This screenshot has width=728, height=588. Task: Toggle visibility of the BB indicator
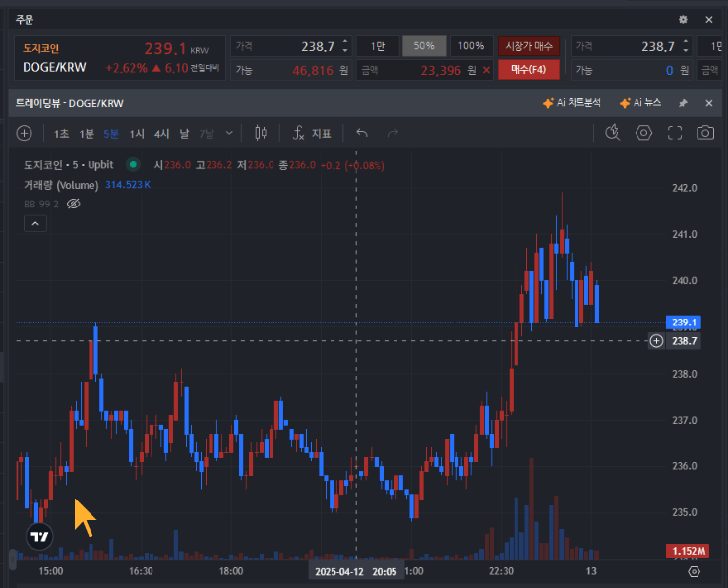73,204
